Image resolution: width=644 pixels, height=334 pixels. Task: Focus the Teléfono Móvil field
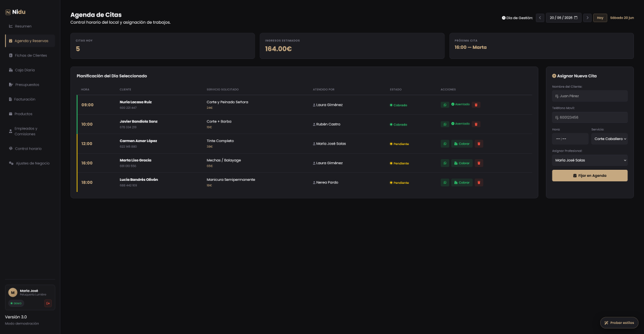click(590, 117)
